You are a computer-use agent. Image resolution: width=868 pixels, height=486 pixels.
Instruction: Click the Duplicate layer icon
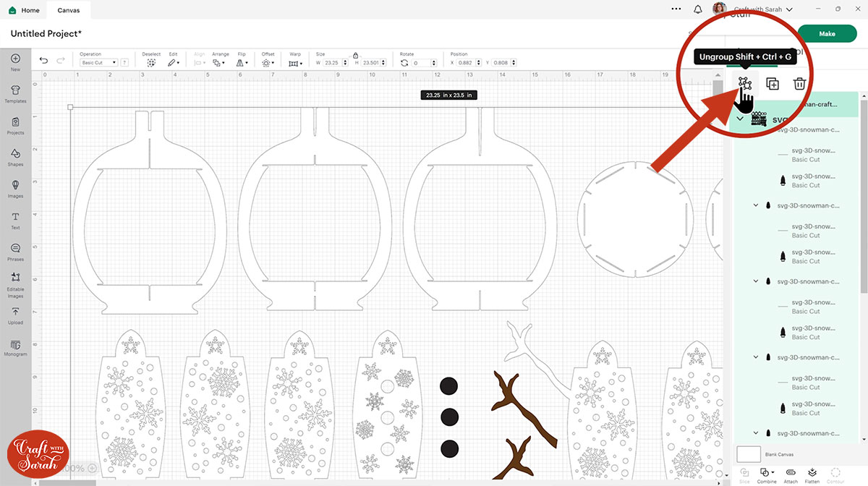pyautogui.click(x=772, y=84)
